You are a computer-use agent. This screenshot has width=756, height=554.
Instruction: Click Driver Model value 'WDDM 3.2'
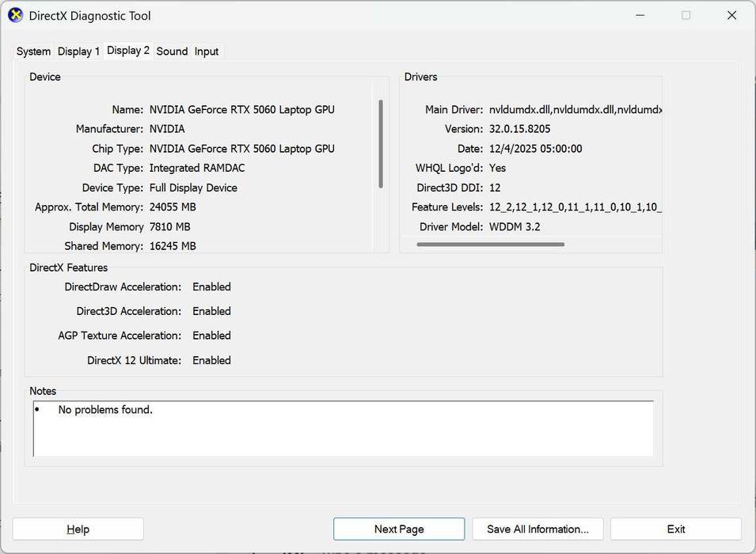[x=515, y=226]
